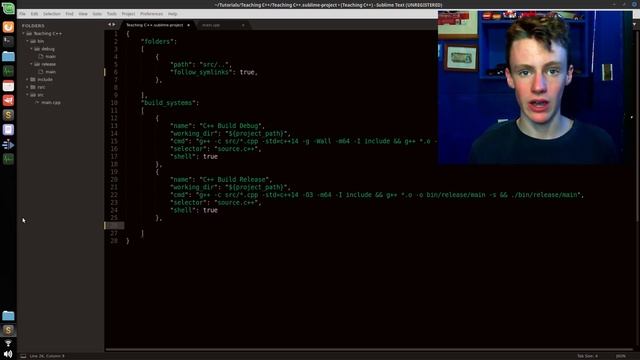Click the "C++ Build Release" name value

click(236, 179)
